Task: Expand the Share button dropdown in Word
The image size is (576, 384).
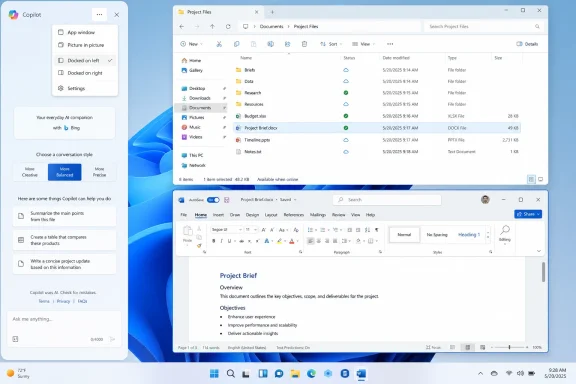Action: pos(539,214)
